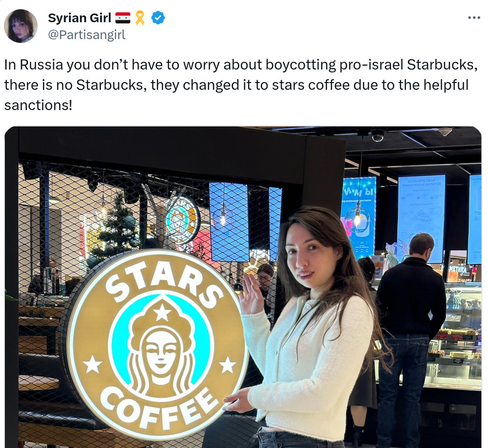This screenshot has width=488, height=448.
Task: Click the small background Stars Coffee logo
Action: (x=182, y=220)
